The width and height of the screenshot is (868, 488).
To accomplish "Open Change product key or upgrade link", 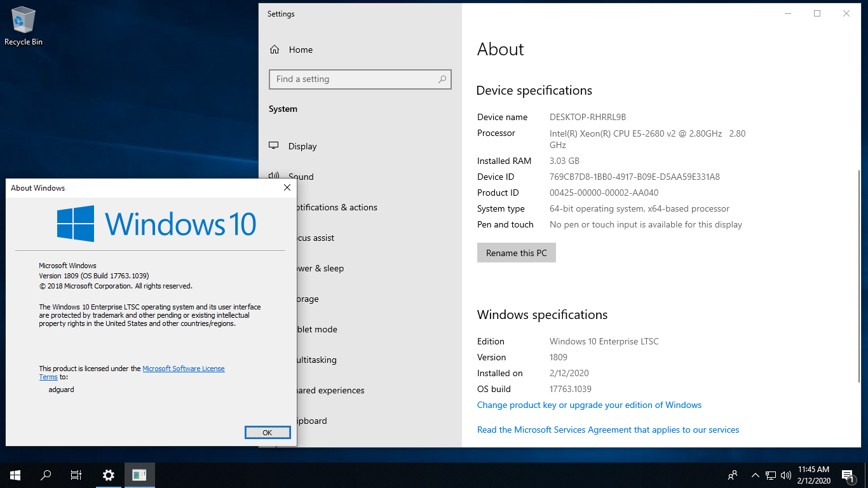I will tap(589, 405).
